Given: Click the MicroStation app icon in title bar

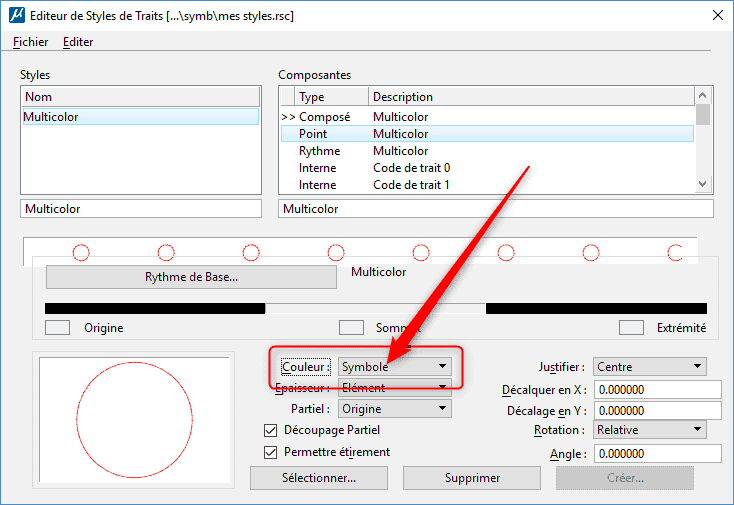Looking at the screenshot, I should click(x=16, y=16).
